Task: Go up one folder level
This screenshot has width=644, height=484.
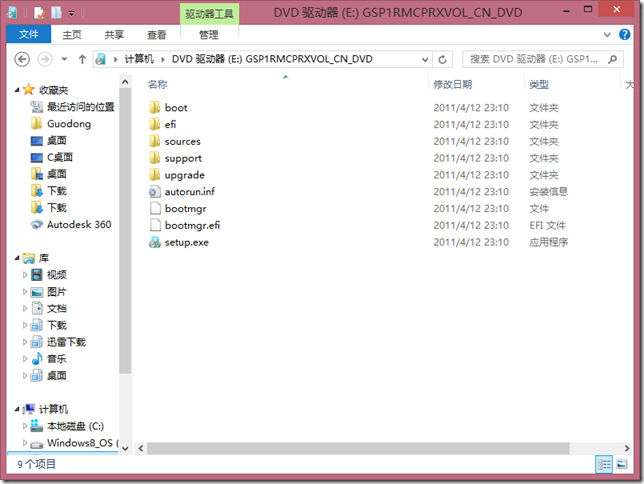Action: 82,60
